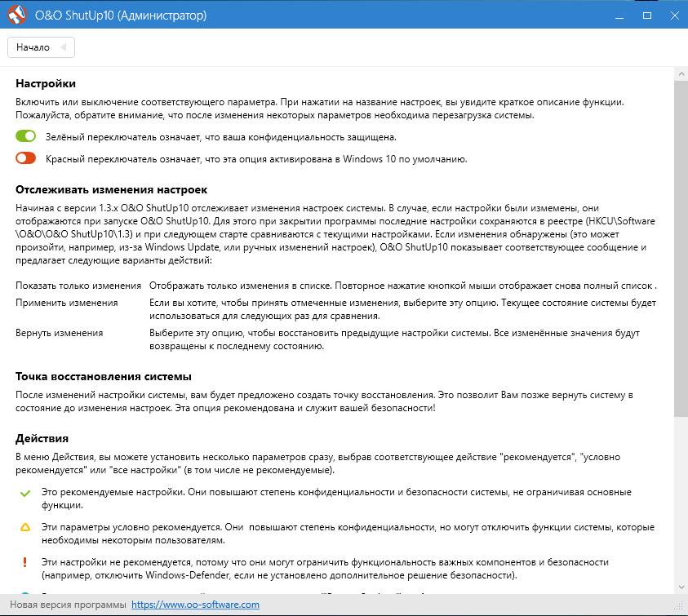The height and width of the screenshot is (616, 688).
Task: Click the red exclamation not recommended icon
Action: (25, 562)
